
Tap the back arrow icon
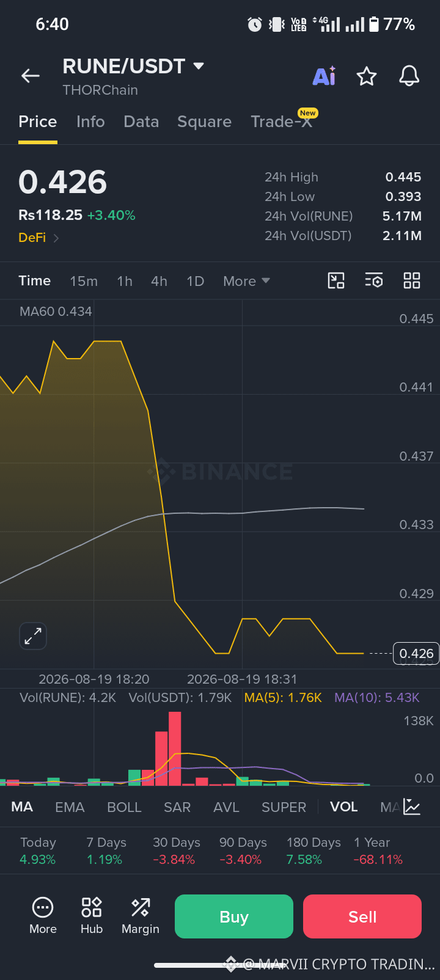tap(31, 76)
